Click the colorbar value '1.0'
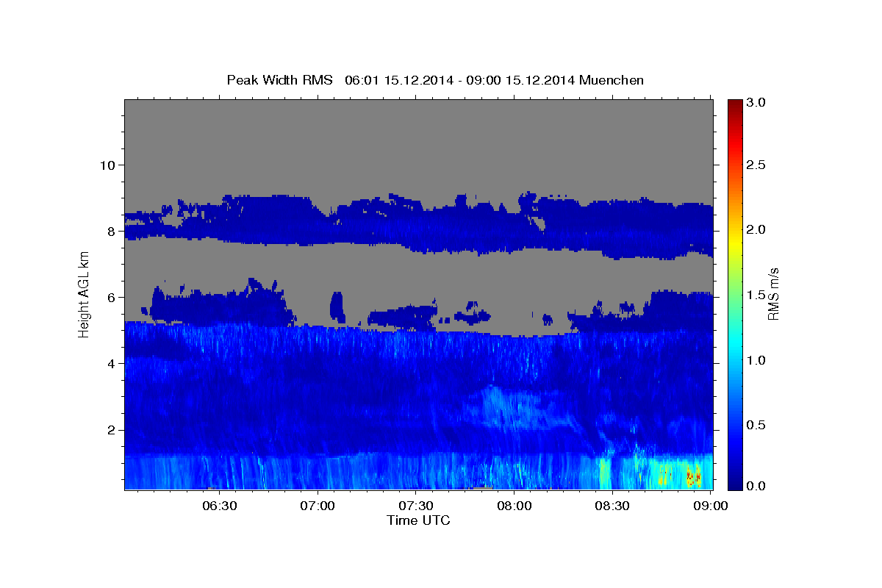Image resolution: width=882 pixels, height=588 pixels. pyautogui.click(x=758, y=360)
